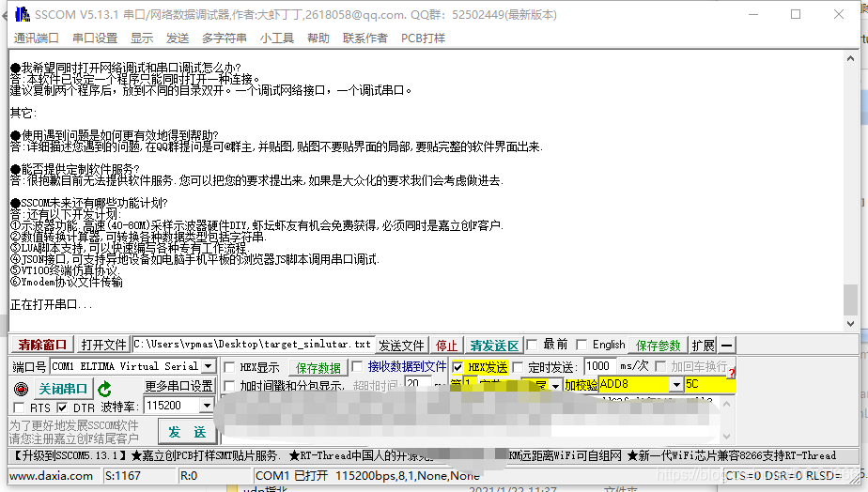Click the 发送文件 send file button

click(x=401, y=346)
